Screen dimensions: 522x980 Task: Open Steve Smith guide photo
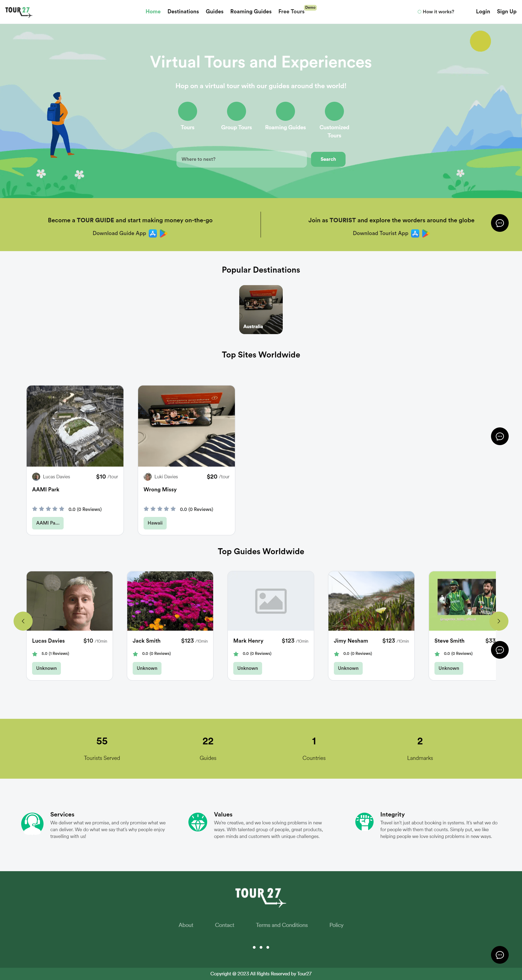pyautogui.click(x=462, y=601)
